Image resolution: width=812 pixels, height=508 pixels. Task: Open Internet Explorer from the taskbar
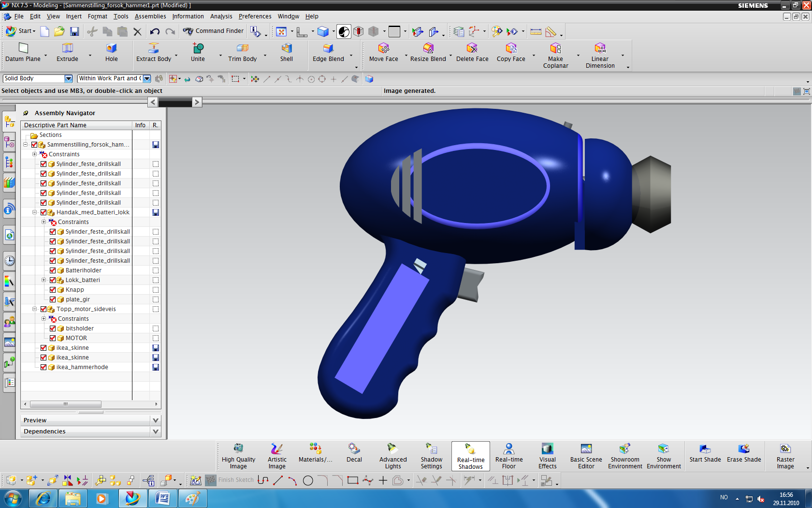pos(43,498)
